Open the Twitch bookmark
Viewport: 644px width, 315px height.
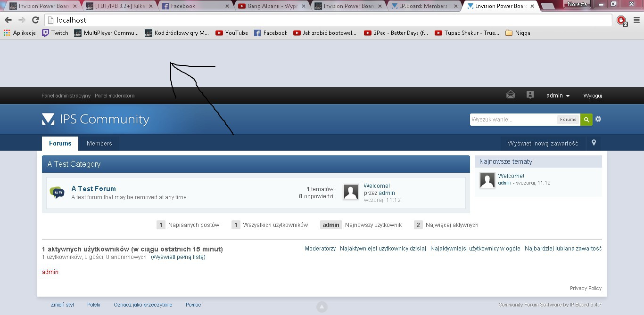pos(55,33)
